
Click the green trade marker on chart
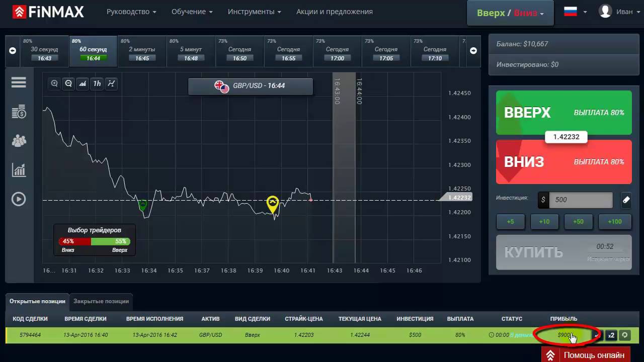point(143,205)
